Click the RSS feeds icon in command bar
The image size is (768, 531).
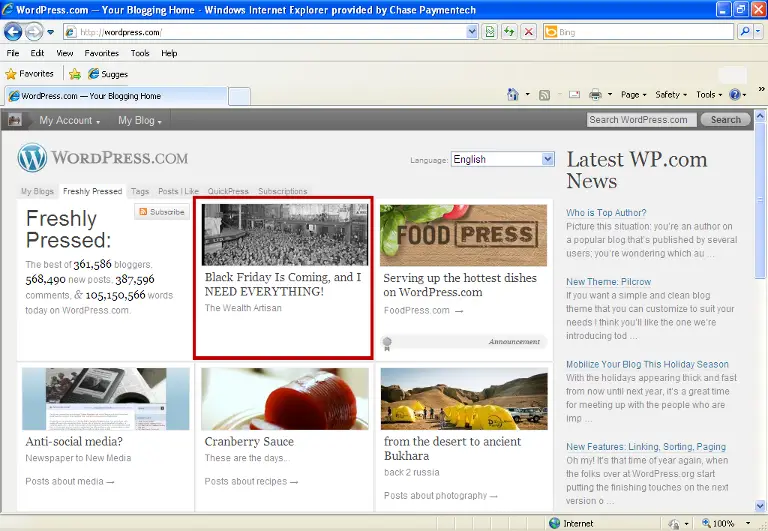(544, 95)
